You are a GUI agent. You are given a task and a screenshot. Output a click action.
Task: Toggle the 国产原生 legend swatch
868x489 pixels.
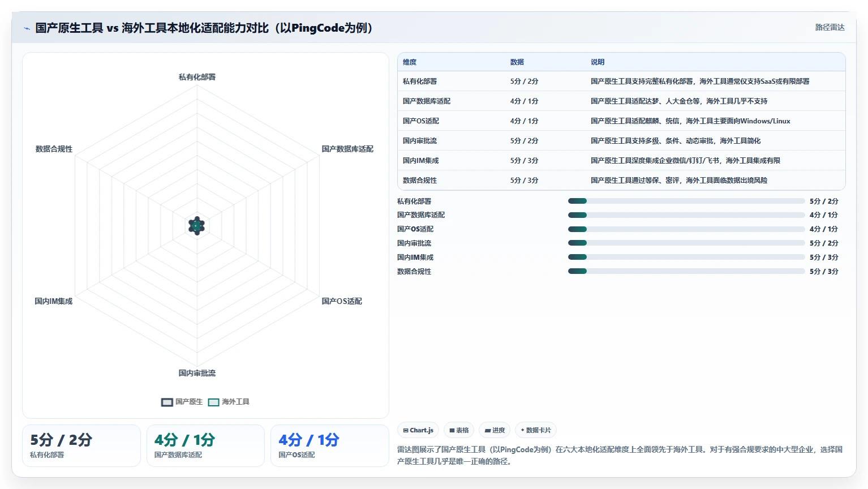(x=167, y=402)
